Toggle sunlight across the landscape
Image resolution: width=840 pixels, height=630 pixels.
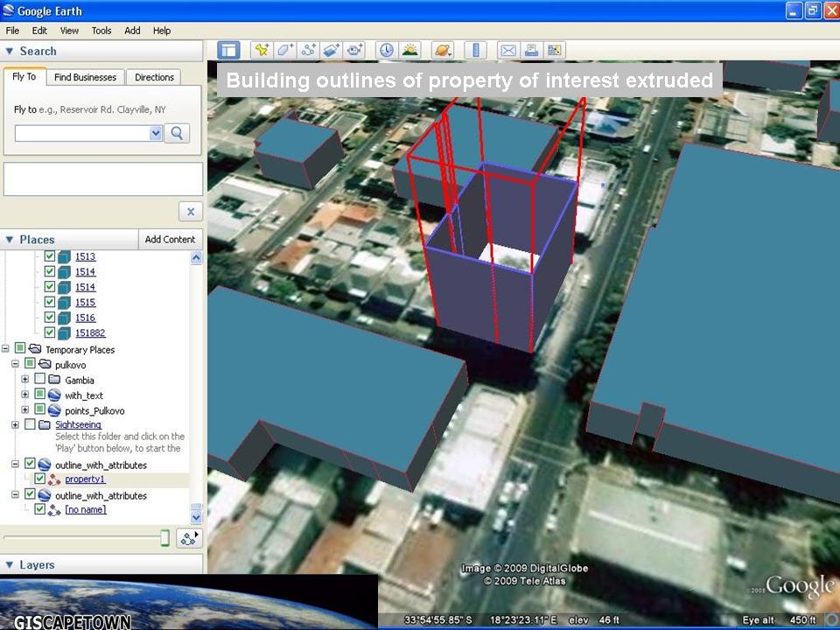(x=409, y=51)
